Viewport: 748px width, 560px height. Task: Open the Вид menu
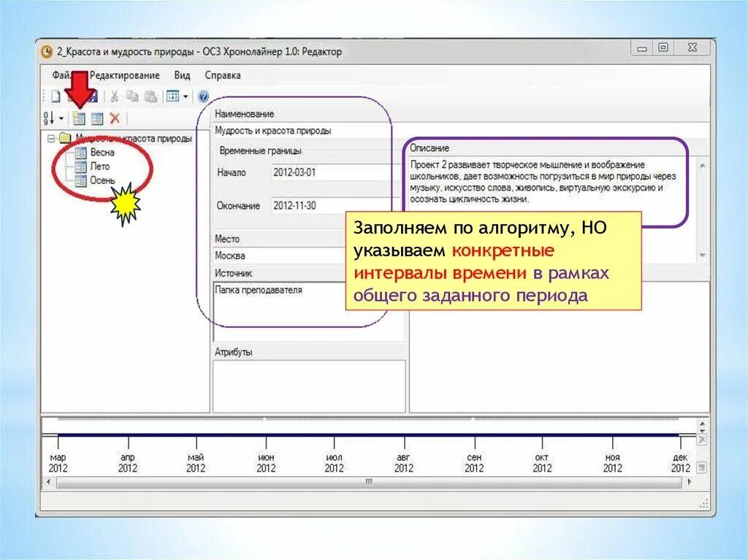pyautogui.click(x=182, y=75)
